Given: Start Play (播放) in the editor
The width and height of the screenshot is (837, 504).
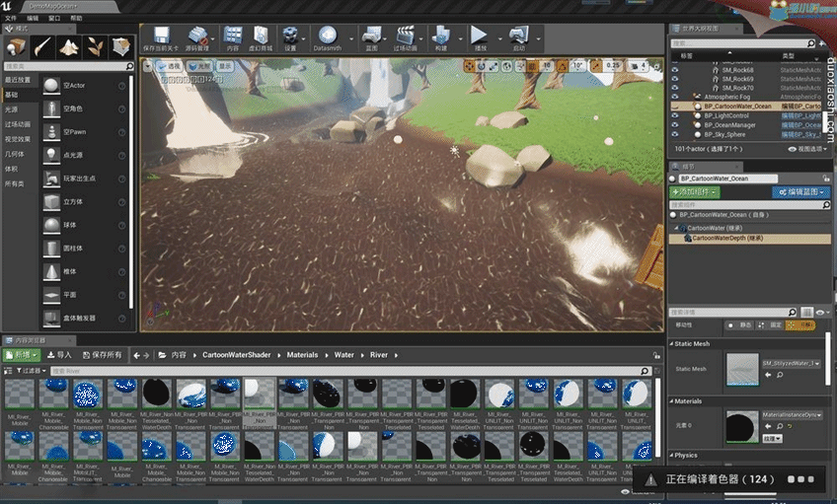Looking at the screenshot, I should coord(480,38).
